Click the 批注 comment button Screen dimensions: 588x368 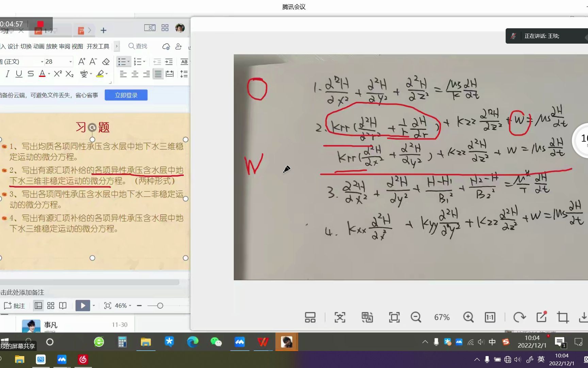pos(14,306)
